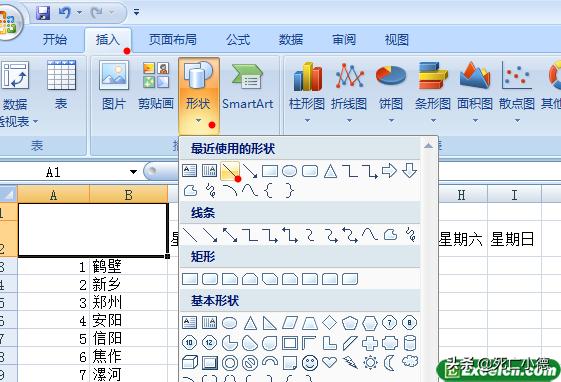Open the Undo history dropdown arrow
The width and height of the screenshot is (561, 382).
click(x=79, y=13)
